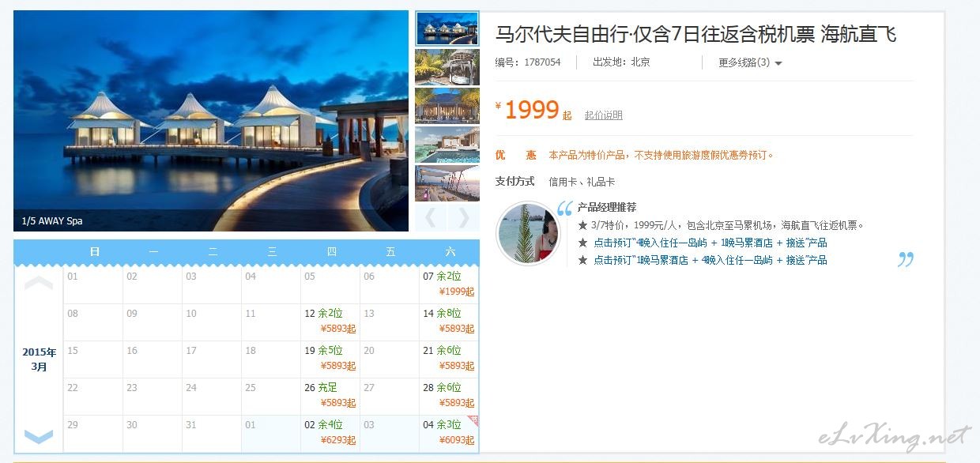The height and width of the screenshot is (463, 980).
Task: Select April 04 date priced ¥6093
Action: click(449, 433)
